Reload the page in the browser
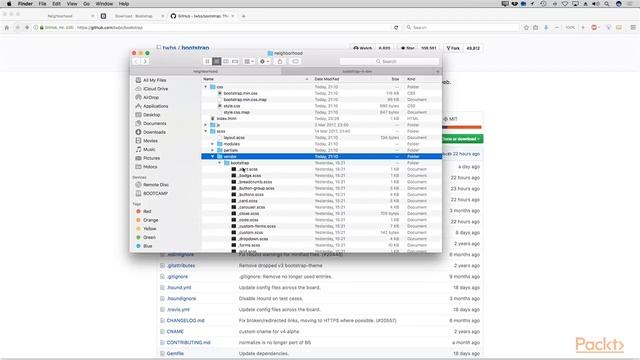Image resolution: width=640 pixels, height=360 pixels. coord(396,28)
